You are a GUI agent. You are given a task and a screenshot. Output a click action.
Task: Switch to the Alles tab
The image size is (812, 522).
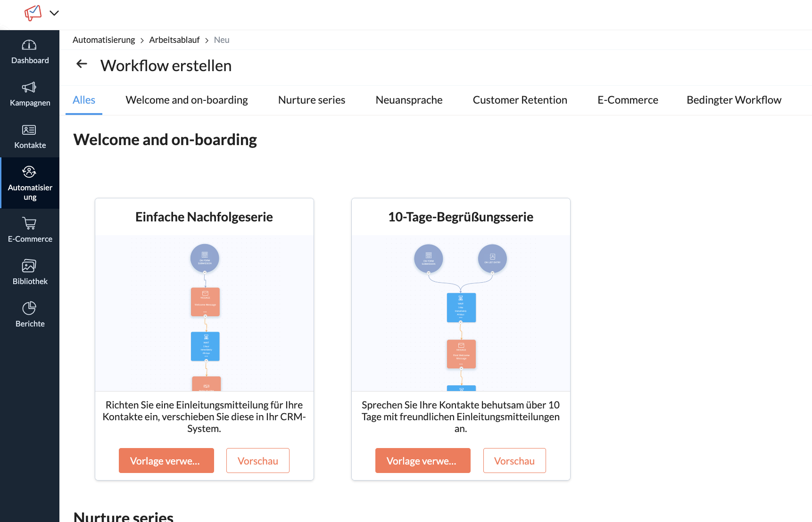(84, 100)
